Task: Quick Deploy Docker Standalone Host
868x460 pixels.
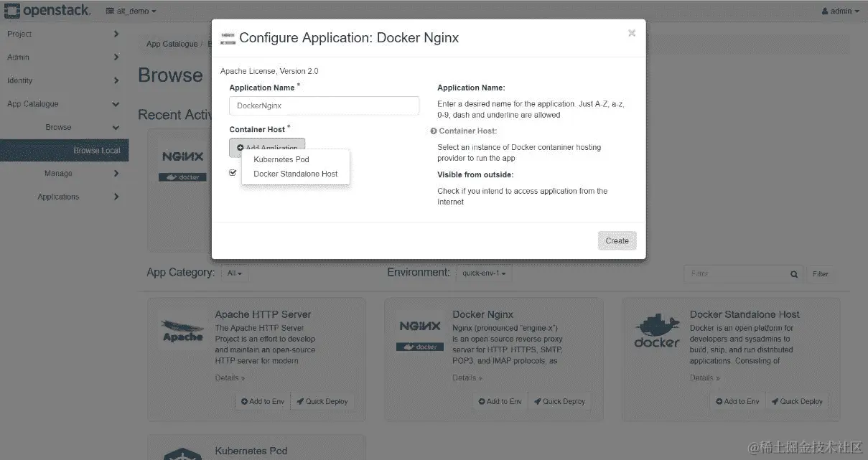Action: click(x=797, y=401)
